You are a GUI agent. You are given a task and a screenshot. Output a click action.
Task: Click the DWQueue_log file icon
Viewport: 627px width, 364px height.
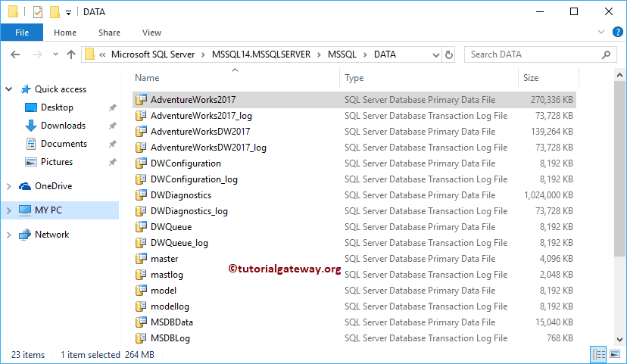click(141, 242)
